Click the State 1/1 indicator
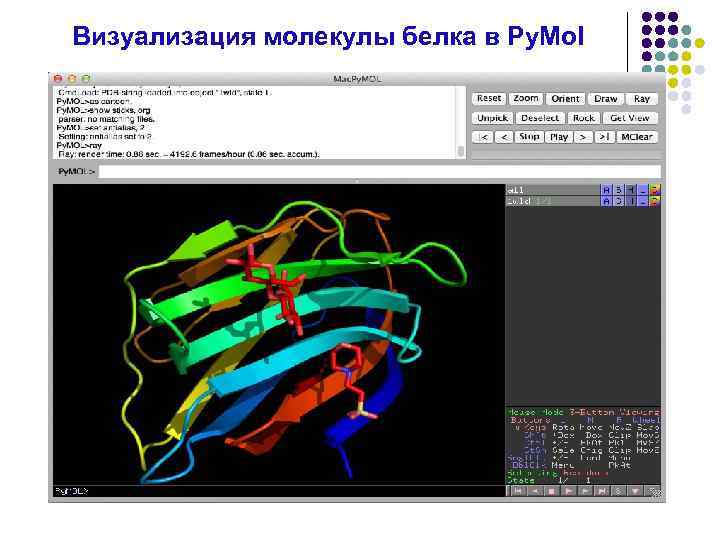The image size is (720, 540). (x=549, y=480)
